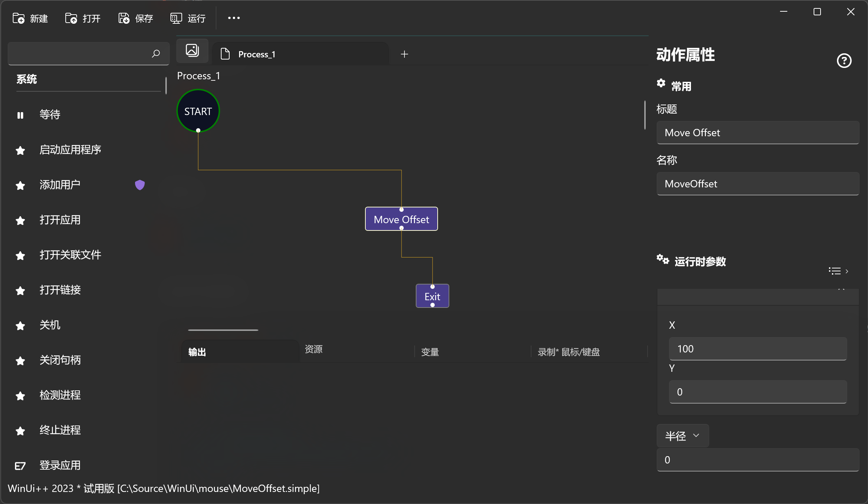The height and width of the screenshot is (504, 868).
Task: Select the image gallery tab icon
Action: click(x=192, y=50)
